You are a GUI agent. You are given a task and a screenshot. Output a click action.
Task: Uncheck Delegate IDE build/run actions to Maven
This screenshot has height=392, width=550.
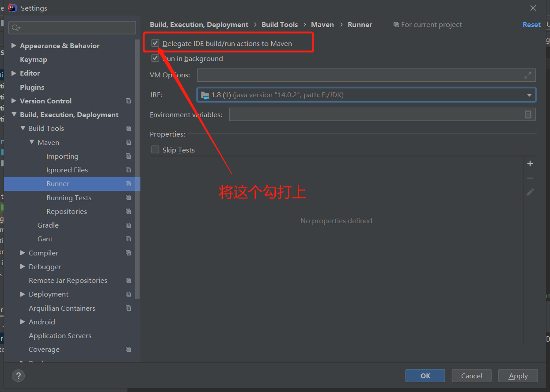coord(155,43)
